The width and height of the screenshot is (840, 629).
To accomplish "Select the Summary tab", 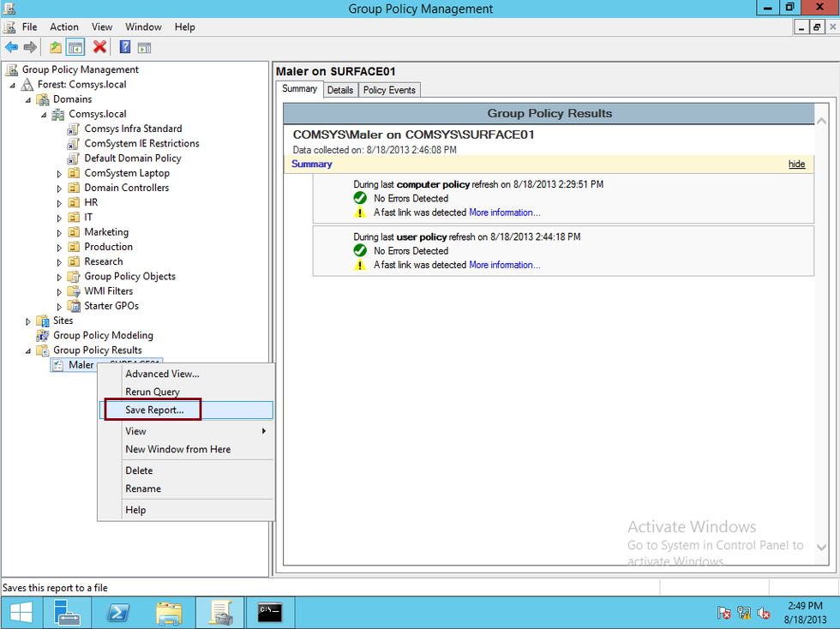I will 299,89.
